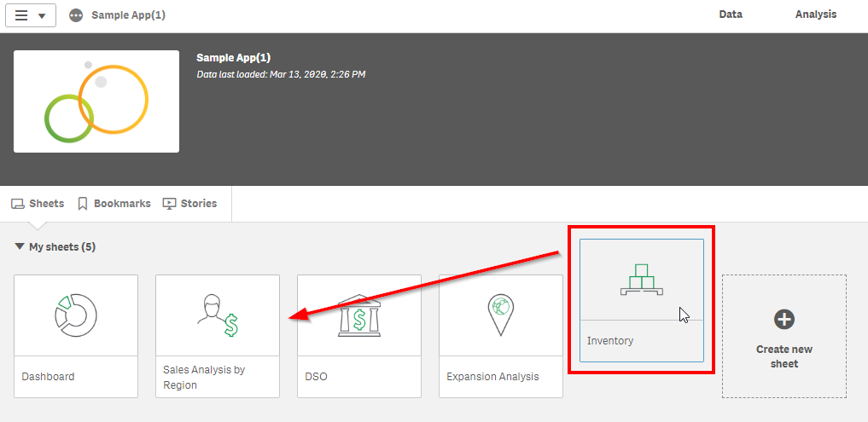The image size is (868, 422).
Task: Open the Expansion Analysis map pin icon
Action: 501,315
